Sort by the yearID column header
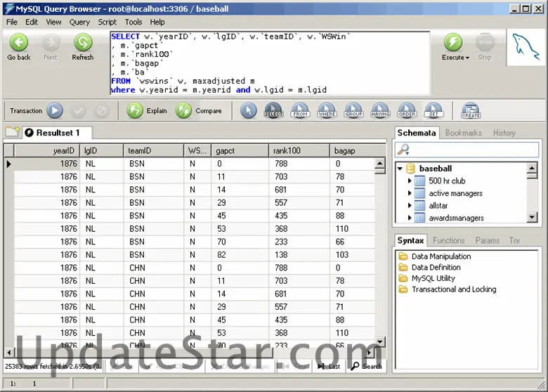The width and height of the screenshot is (548, 392). (46, 150)
